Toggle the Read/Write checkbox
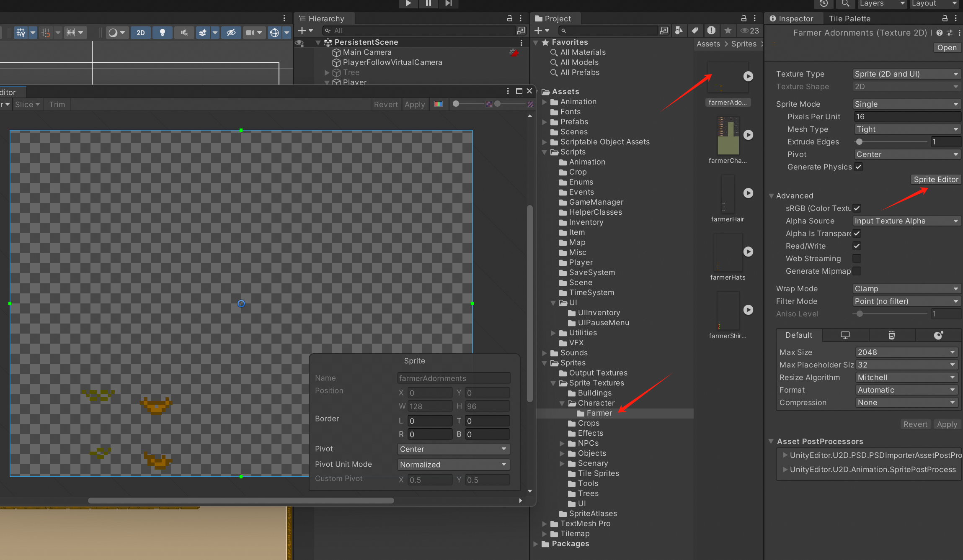The image size is (963, 560). click(857, 246)
